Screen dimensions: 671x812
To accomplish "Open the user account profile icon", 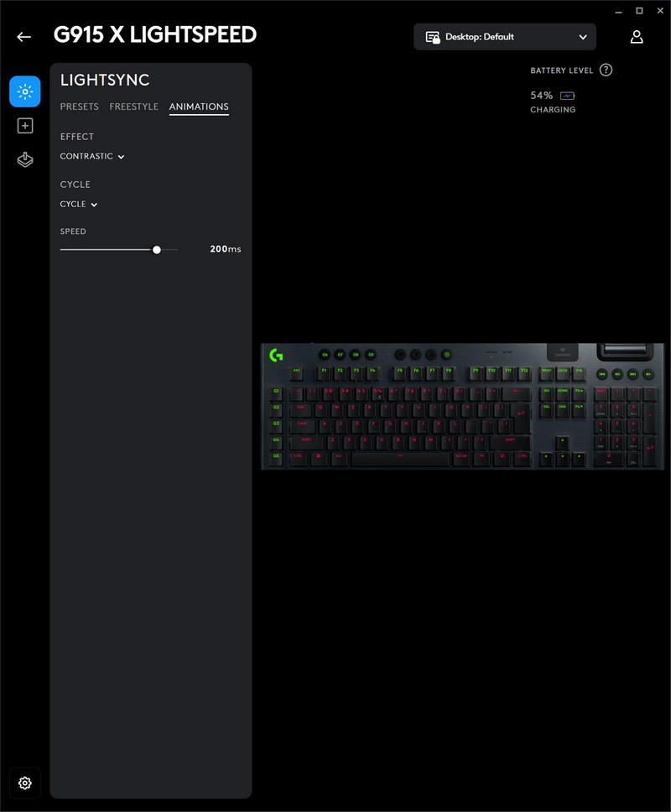I will (x=637, y=37).
